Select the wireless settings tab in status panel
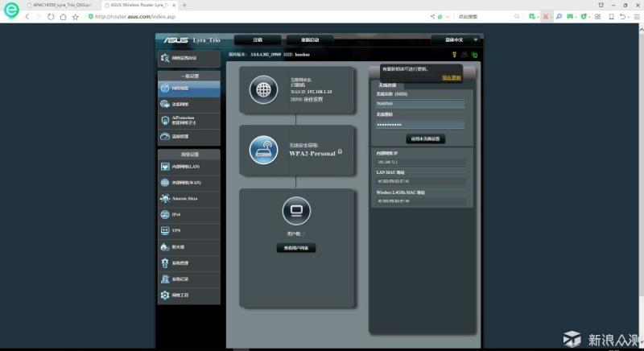The height and width of the screenshot is (351, 644). coord(387,85)
